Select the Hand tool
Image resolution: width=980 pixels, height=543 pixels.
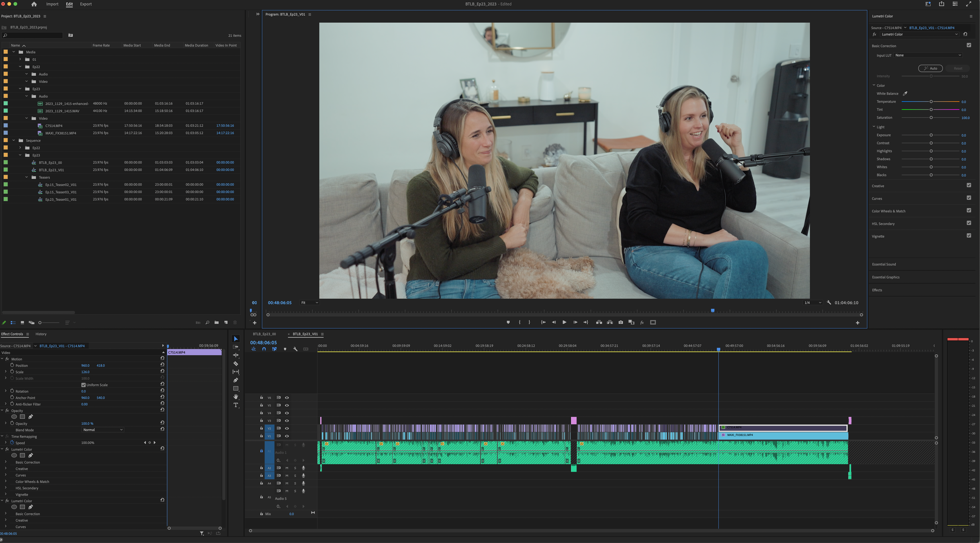pos(236,397)
